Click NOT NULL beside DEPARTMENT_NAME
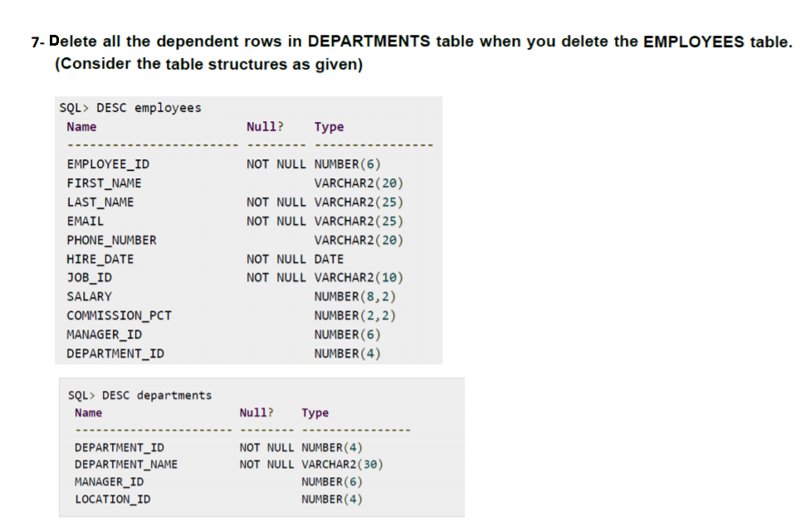This screenshot has height=532, width=811. pos(266,465)
